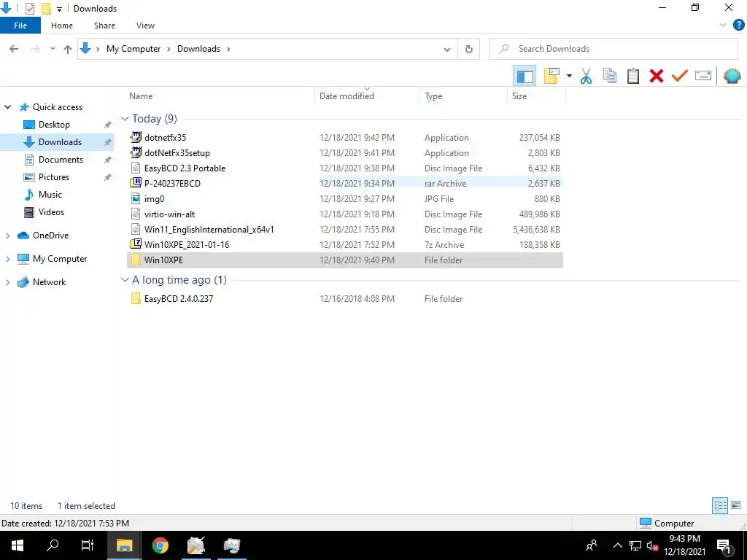
Task: Toggle the preview pane toolbar icon
Action: pyautogui.click(x=525, y=76)
